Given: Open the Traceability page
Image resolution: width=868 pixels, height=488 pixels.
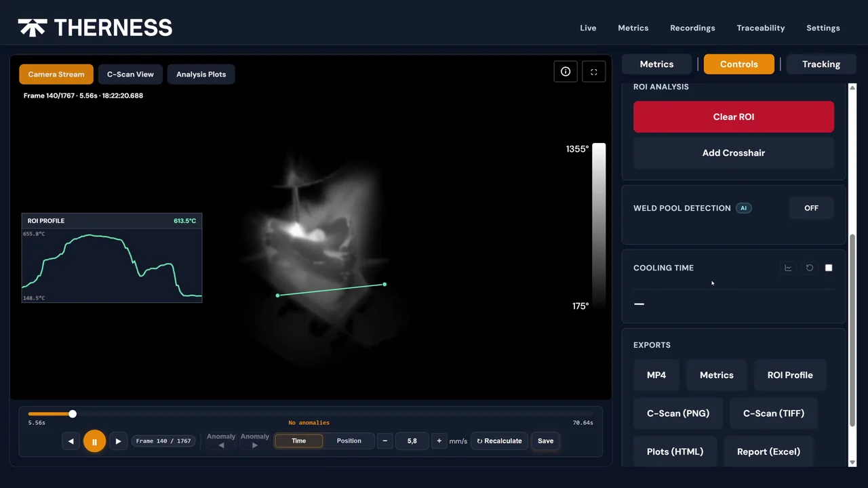Looking at the screenshot, I should click(761, 28).
